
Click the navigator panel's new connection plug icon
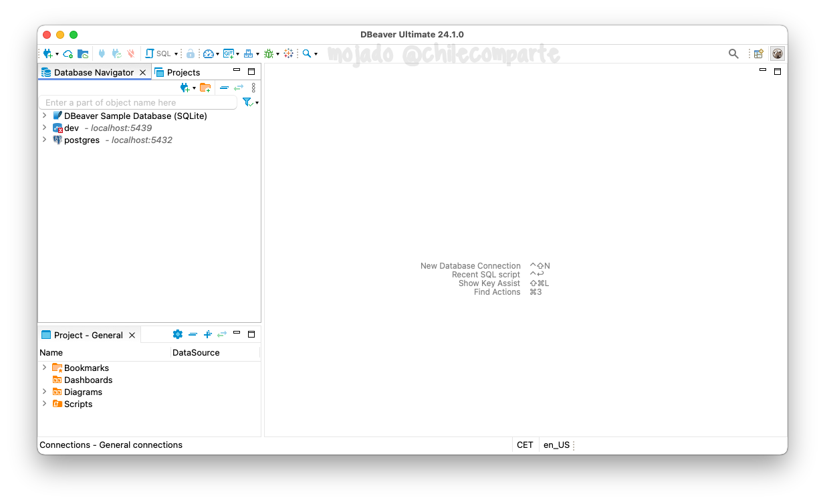click(185, 88)
